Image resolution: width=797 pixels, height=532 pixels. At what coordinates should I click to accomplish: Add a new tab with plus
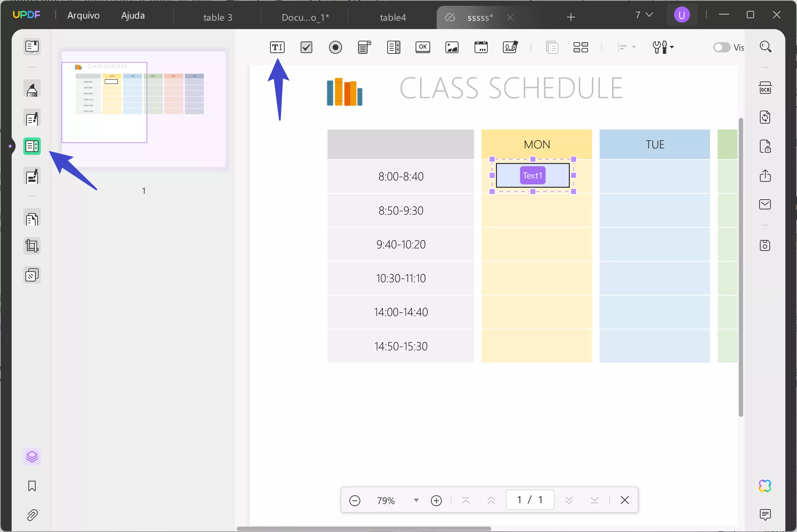pos(571,17)
